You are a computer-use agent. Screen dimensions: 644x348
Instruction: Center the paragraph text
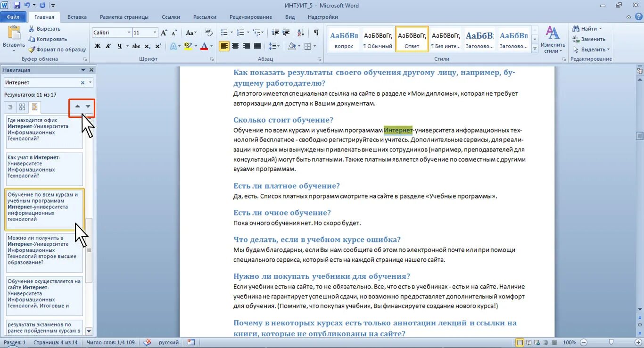coord(235,46)
